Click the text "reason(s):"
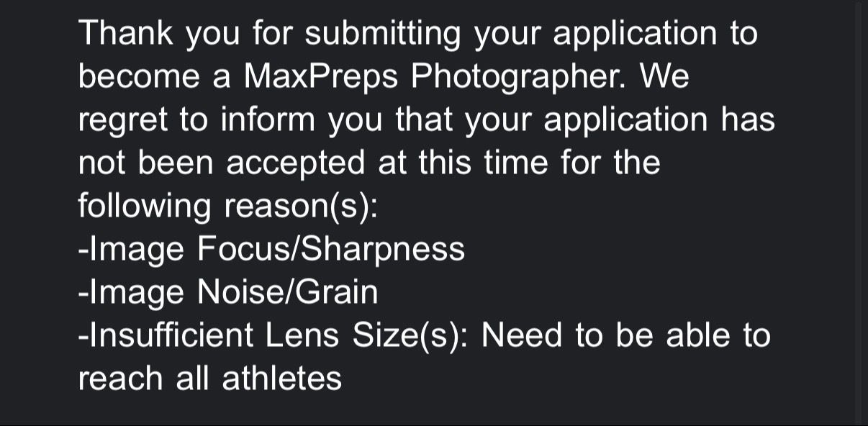Viewport: 868px width, 426px height. pos(301,206)
